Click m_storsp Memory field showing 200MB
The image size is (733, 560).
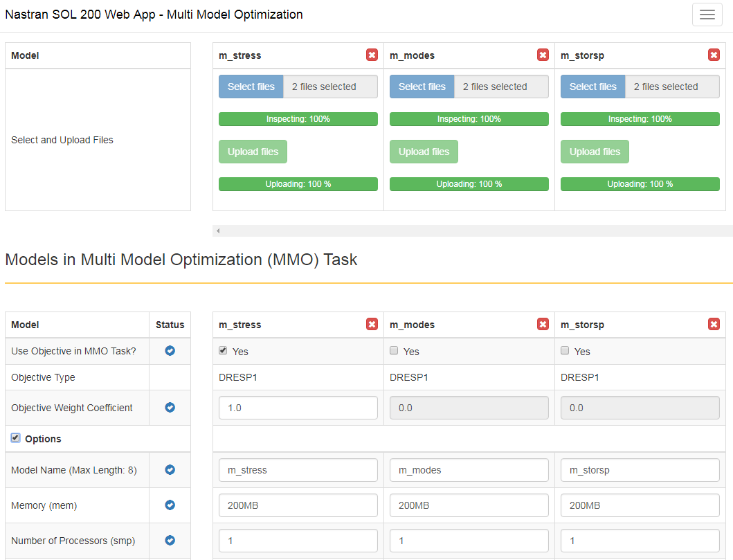click(640, 505)
